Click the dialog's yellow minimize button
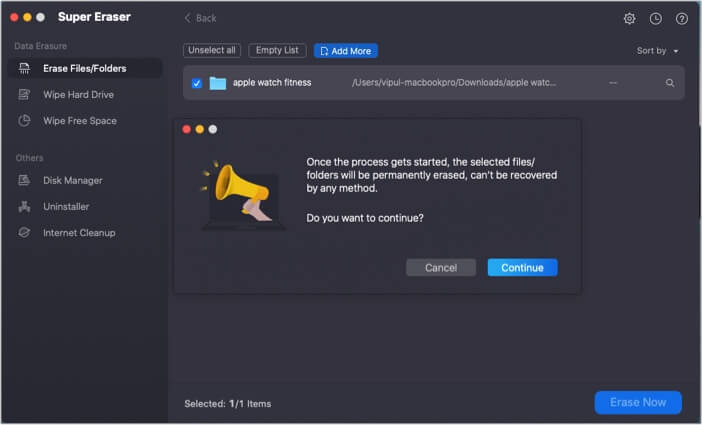The height and width of the screenshot is (425, 702). [200, 129]
